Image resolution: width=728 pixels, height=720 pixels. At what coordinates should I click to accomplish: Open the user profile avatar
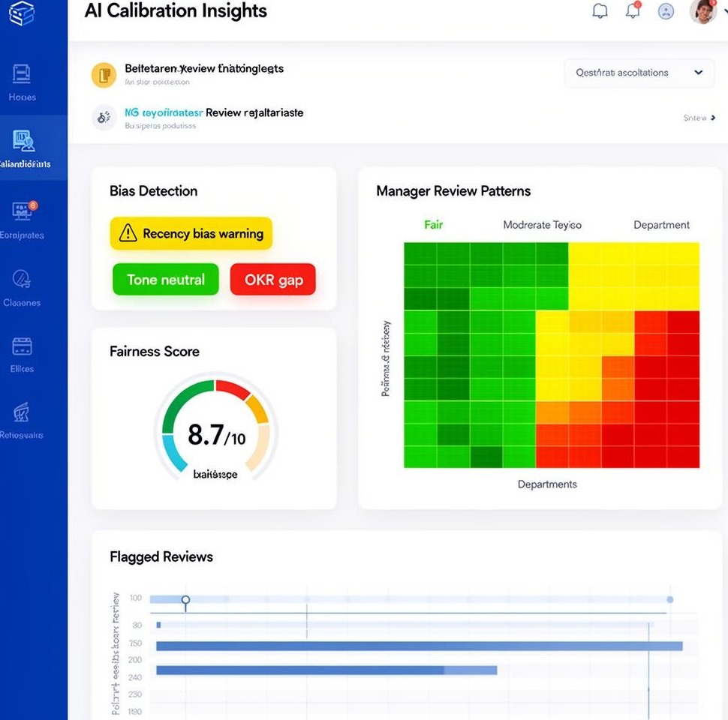pyautogui.click(x=702, y=11)
